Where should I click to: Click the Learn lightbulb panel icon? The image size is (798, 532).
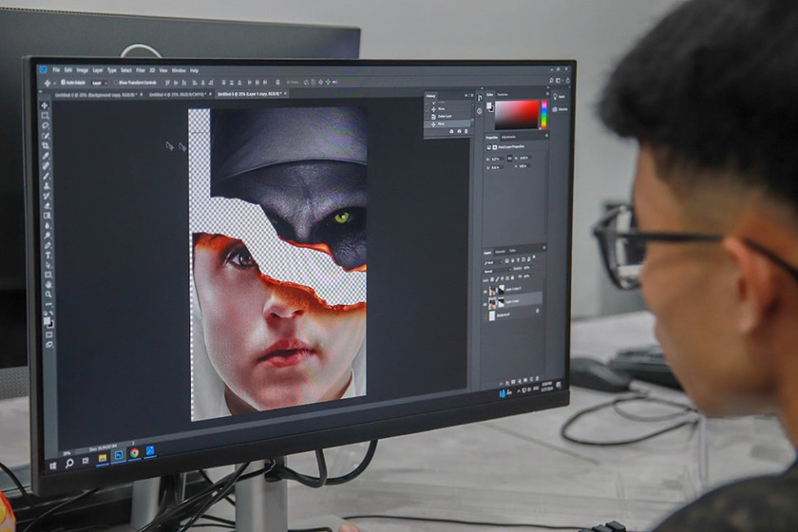coord(555,96)
